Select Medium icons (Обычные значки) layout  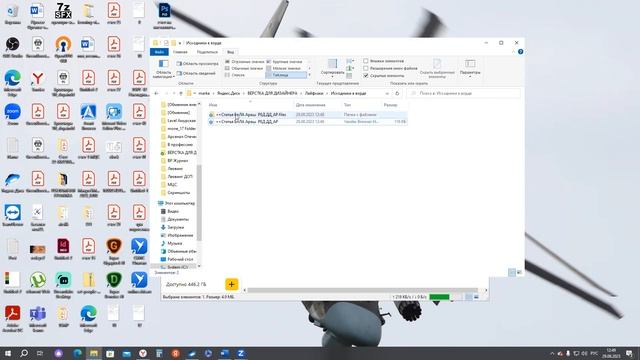244,68
